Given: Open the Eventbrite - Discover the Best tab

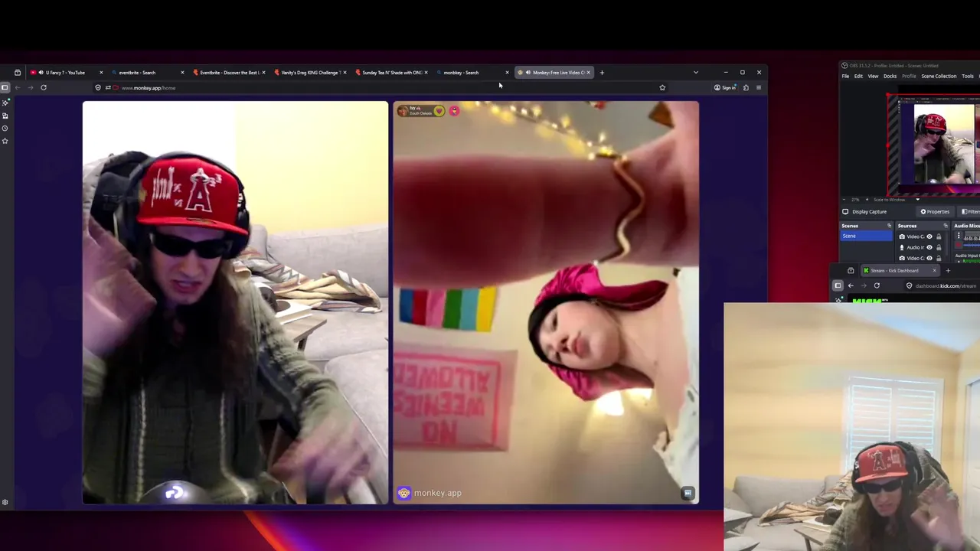Looking at the screenshot, I should (x=228, y=73).
